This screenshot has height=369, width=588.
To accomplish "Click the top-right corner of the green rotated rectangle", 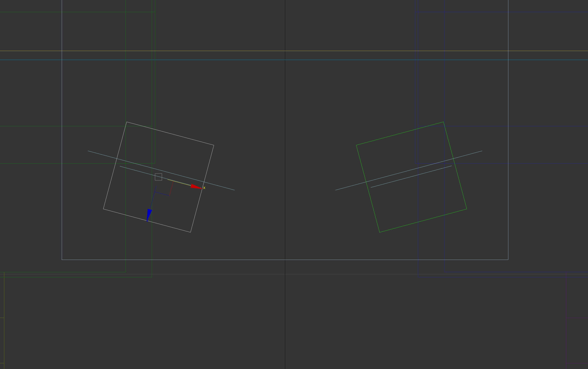I will click(443, 122).
